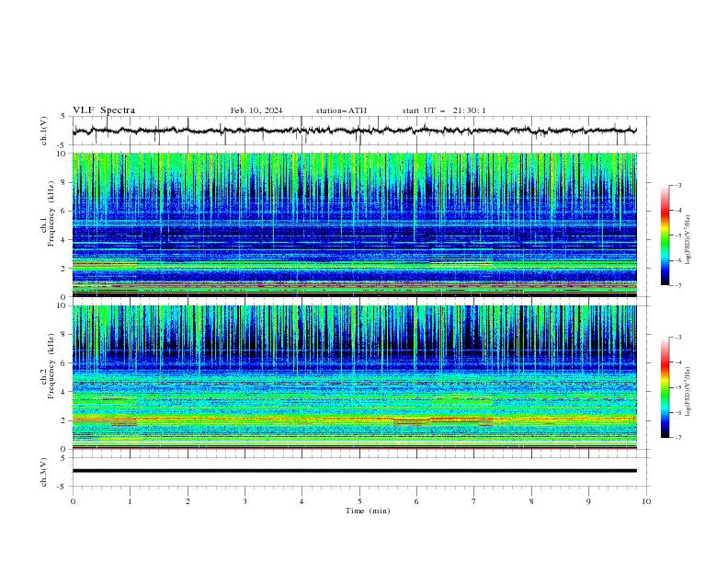Click the "4" kHz tick on ch.2 axis
728x563 pixels.
coord(64,392)
